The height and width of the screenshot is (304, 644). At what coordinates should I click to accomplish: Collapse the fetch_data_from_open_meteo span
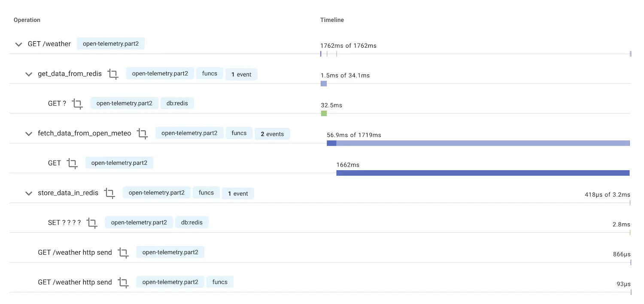[x=29, y=134]
